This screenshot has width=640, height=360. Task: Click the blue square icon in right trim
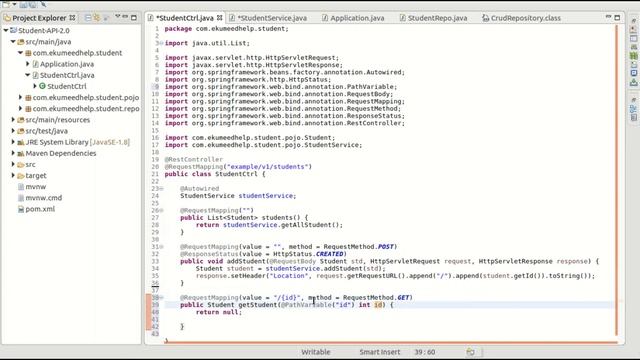click(x=633, y=73)
